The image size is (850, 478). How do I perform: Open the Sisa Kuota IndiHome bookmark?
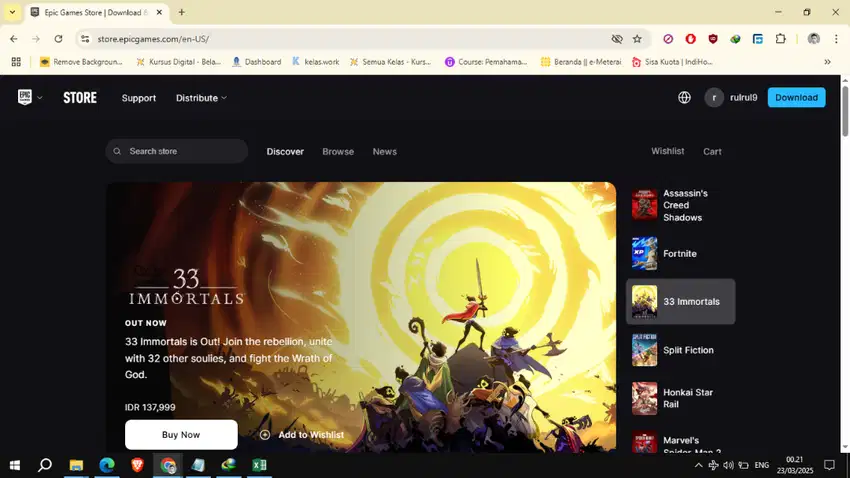pos(672,62)
